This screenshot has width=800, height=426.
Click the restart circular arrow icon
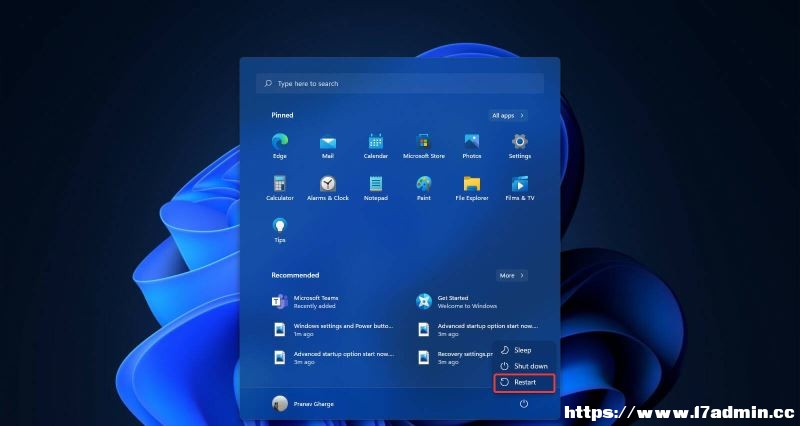505,382
